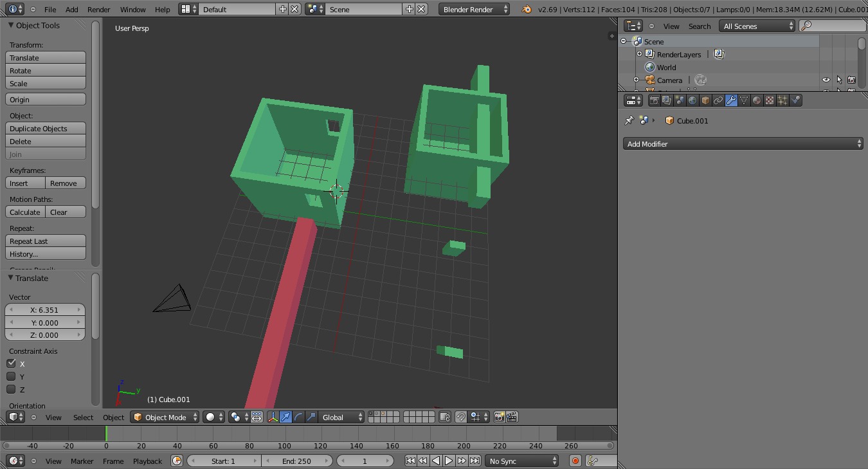Toggle Camera selectability arrow in outliner
This screenshot has height=469, width=868.
(839, 80)
